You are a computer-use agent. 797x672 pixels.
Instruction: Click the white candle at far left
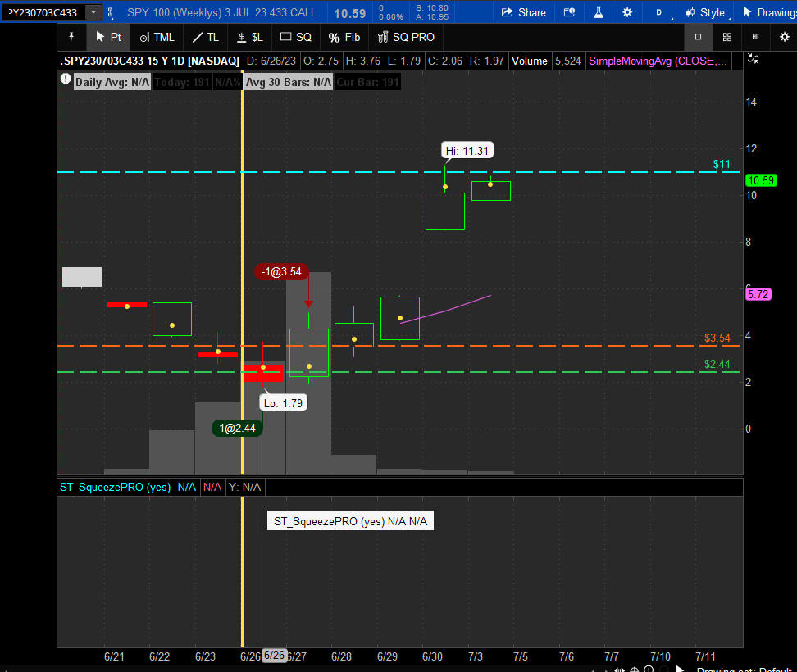click(82, 277)
